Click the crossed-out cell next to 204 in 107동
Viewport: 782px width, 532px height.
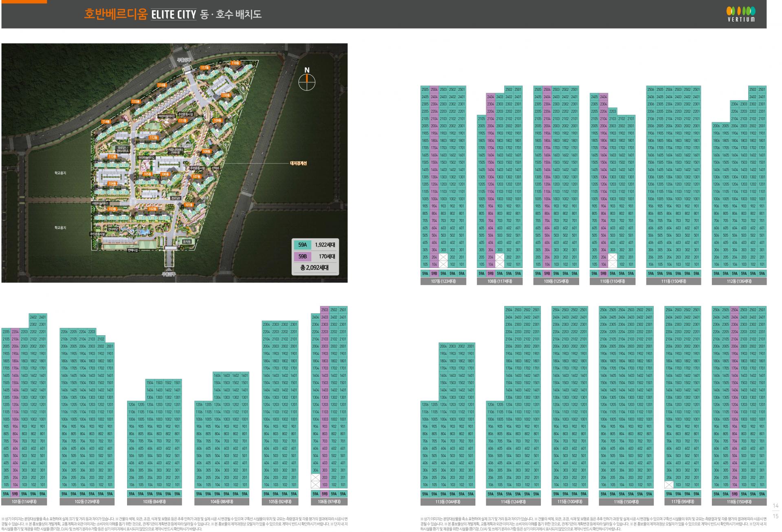pyautogui.click(x=443, y=257)
